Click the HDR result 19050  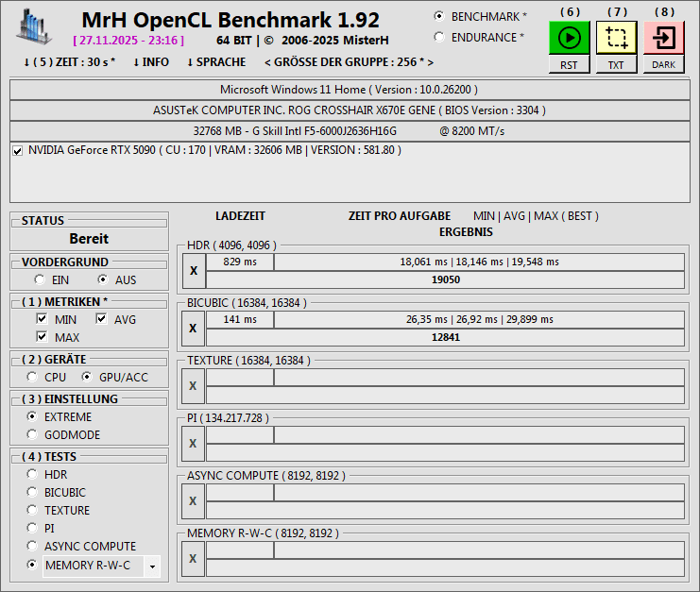click(x=446, y=279)
